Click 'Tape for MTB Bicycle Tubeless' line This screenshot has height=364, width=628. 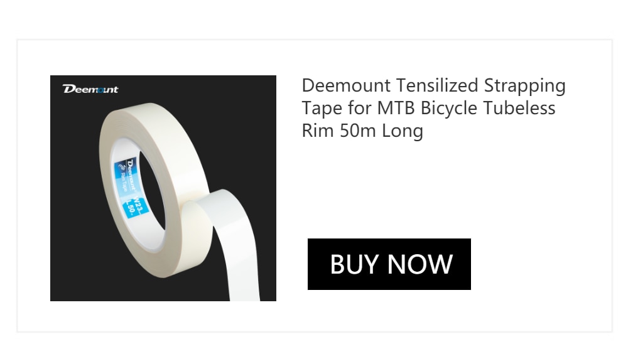(428, 108)
